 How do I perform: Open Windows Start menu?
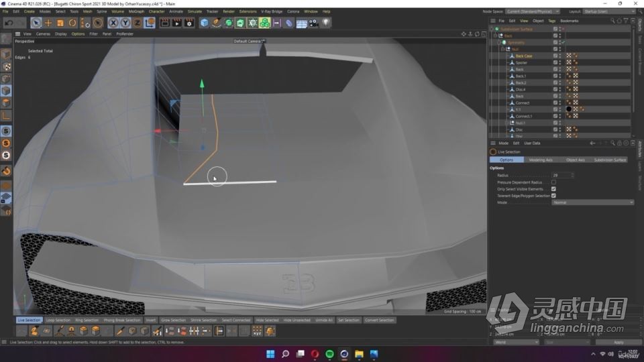click(x=270, y=354)
